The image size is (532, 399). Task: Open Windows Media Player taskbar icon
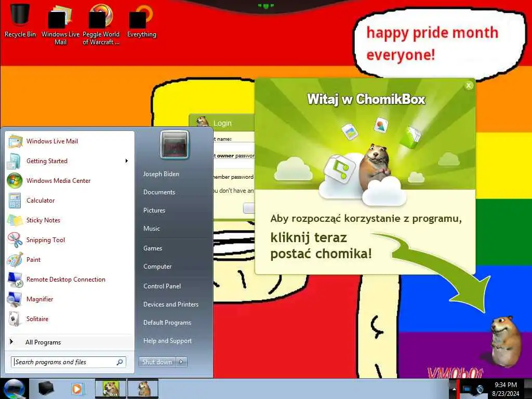pyautogui.click(x=77, y=389)
